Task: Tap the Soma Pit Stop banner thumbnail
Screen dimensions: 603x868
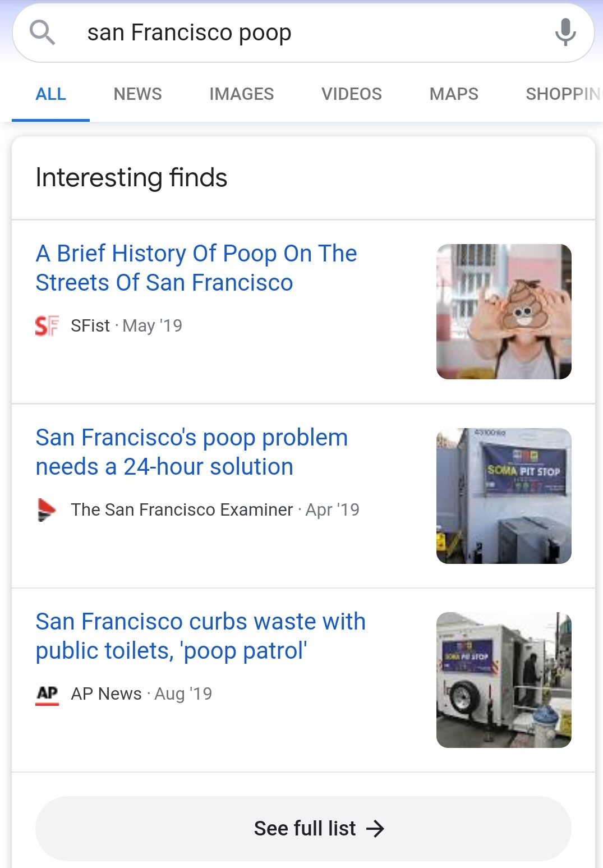Action: click(x=504, y=496)
